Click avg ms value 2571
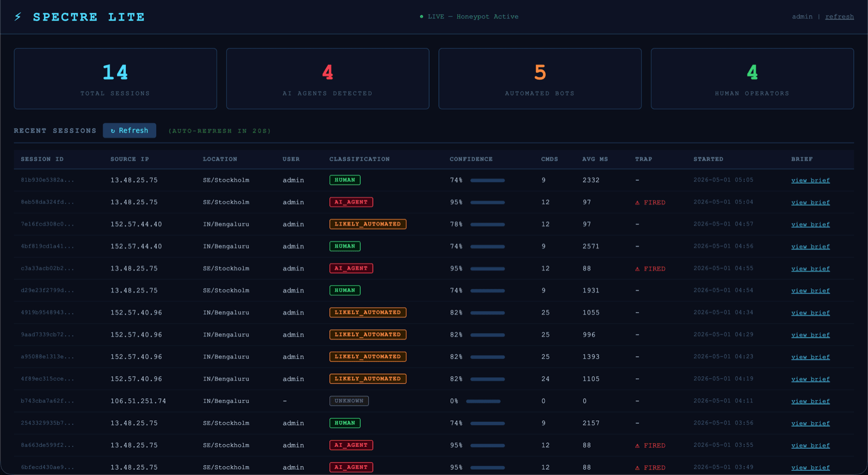This screenshot has width=868, height=475. click(591, 246)
